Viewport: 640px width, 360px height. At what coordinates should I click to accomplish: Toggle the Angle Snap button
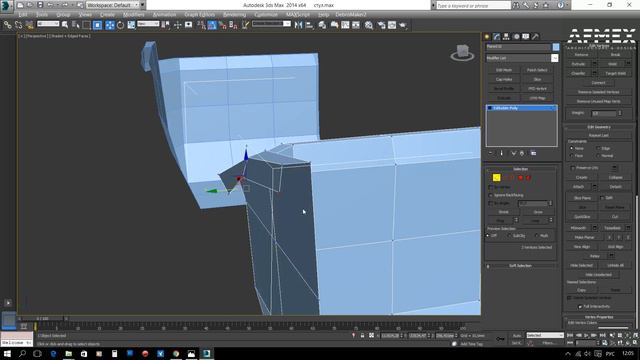[212, 25]
